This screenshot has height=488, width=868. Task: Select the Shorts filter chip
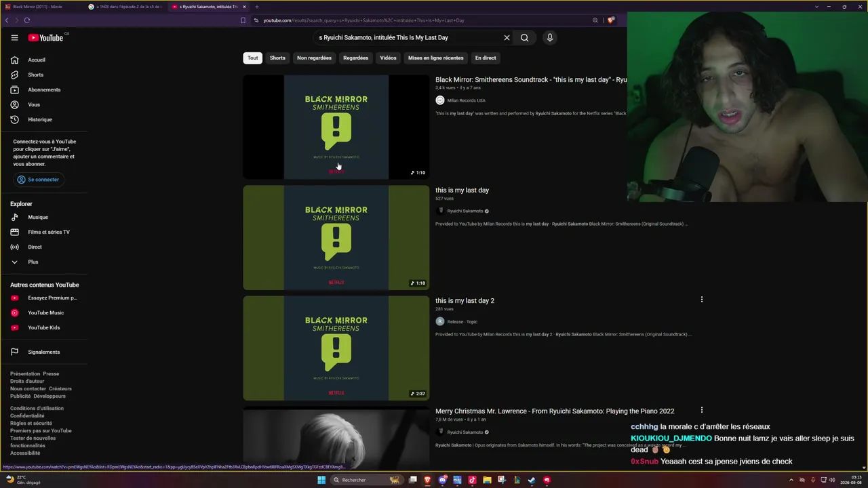coord(277,58)
